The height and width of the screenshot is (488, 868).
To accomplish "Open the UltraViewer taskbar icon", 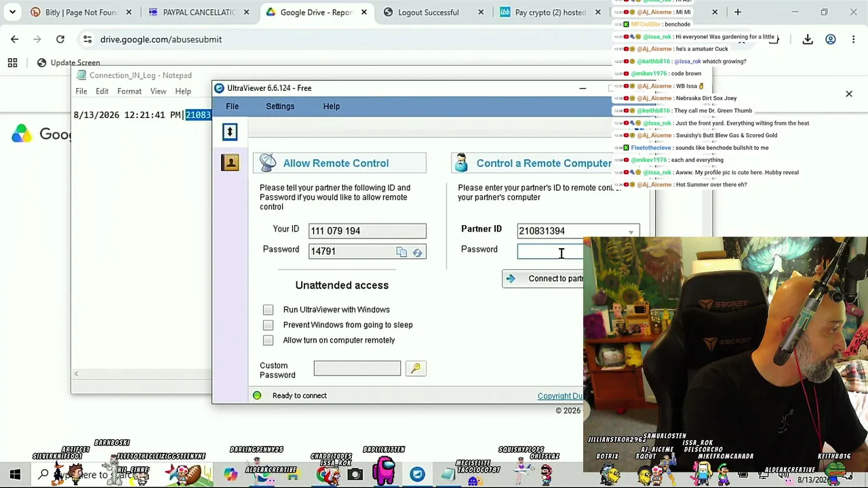I will [x=417, y=474].
